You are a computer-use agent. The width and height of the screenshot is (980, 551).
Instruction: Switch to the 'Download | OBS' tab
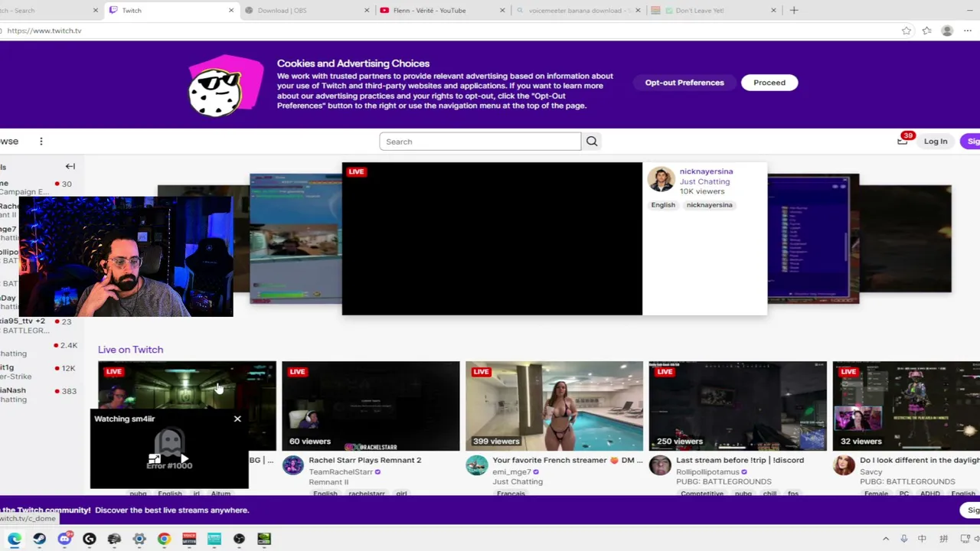pos(305,11)
